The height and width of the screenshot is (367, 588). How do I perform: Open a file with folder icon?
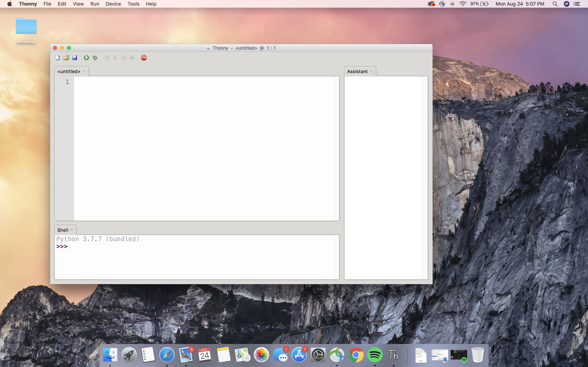tap(66, 58)
